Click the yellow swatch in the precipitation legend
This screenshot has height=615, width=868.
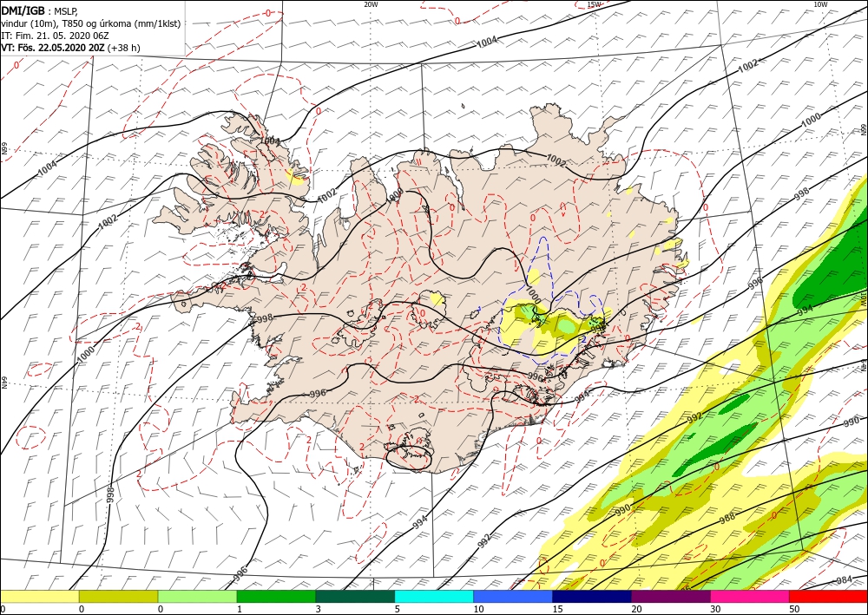coord(39,597)
